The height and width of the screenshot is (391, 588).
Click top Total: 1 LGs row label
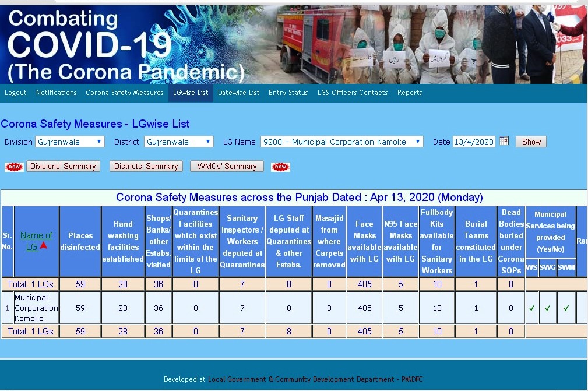click(x=30, y=284)
